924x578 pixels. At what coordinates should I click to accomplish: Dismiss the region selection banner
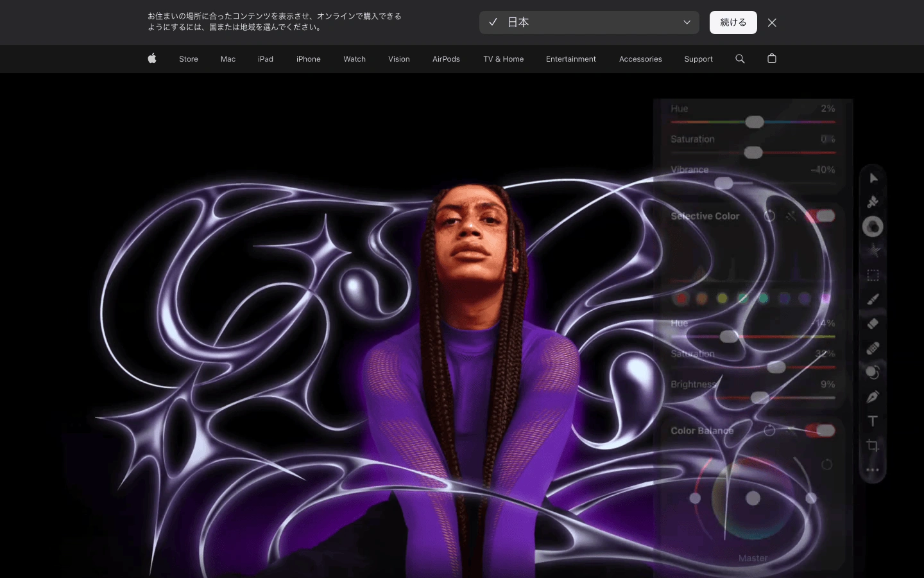pyautogui.click(x=772, y=22)
